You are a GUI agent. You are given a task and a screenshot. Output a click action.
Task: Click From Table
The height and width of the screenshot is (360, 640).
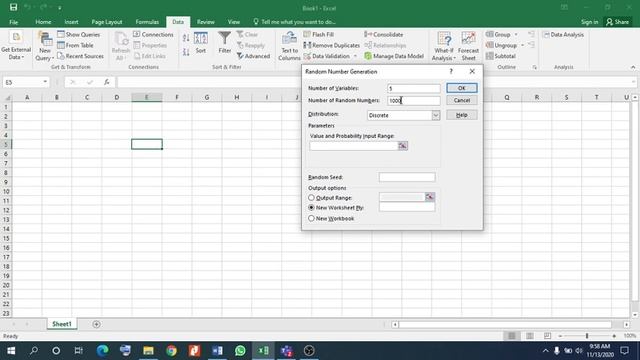coord(76,45)
